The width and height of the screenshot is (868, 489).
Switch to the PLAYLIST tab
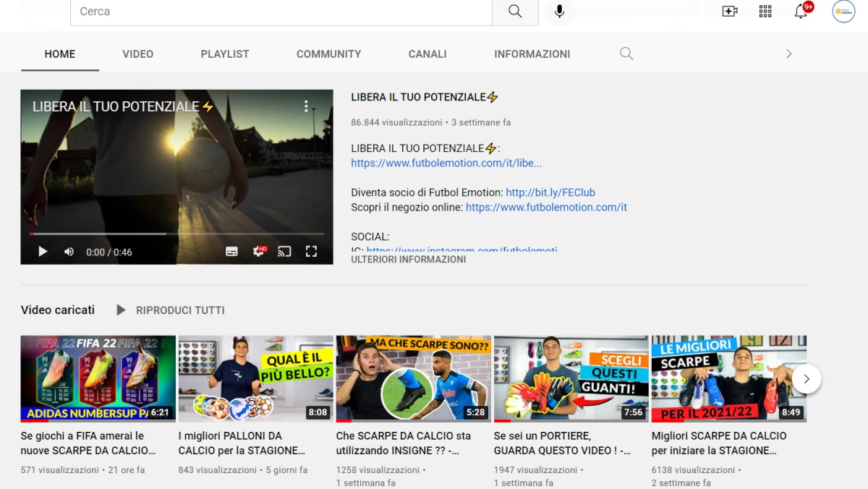pyautogui.click(x=225, y=54)
